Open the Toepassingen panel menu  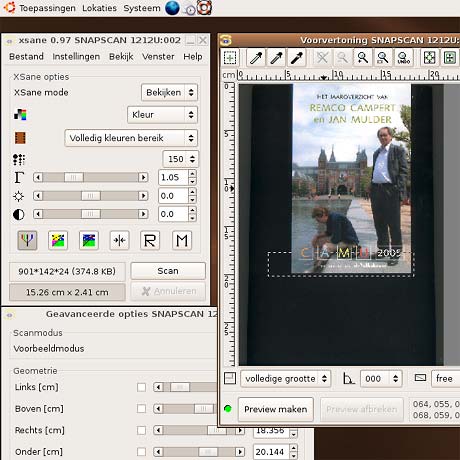point(47,8)
